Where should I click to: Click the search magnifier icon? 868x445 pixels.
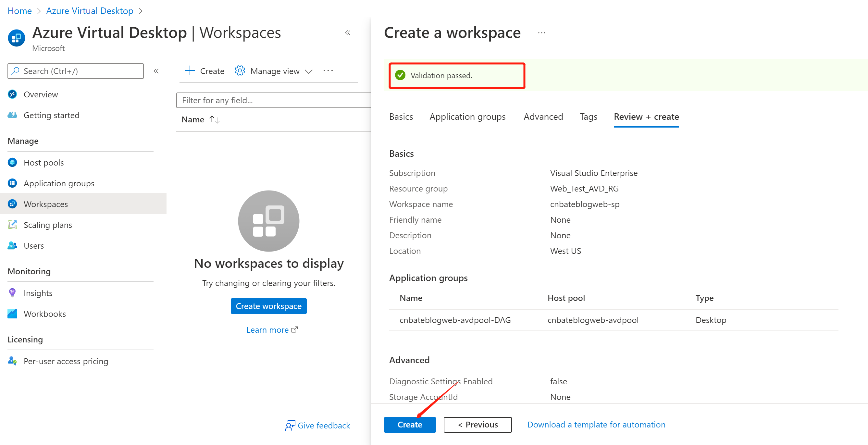(x=16, y=71)
